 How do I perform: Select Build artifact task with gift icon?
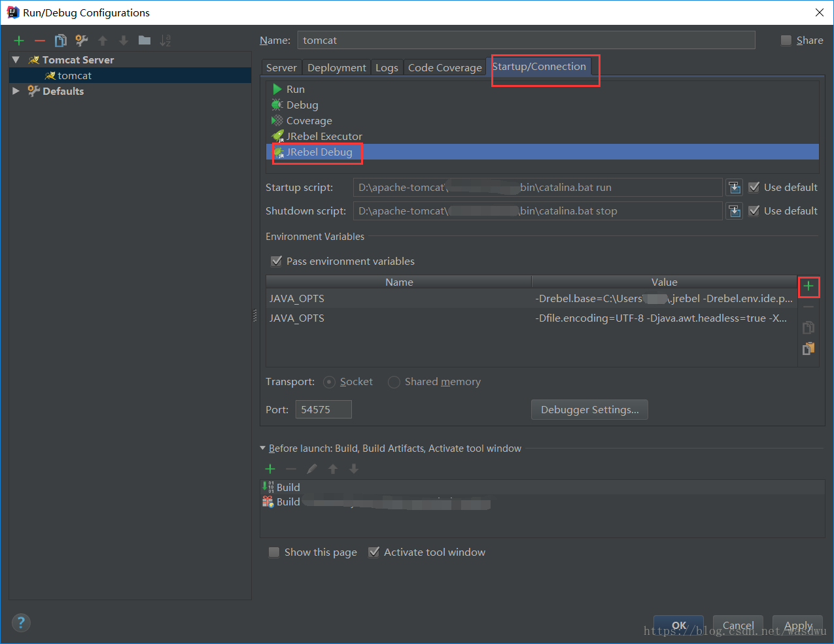(x=542, y=502)
